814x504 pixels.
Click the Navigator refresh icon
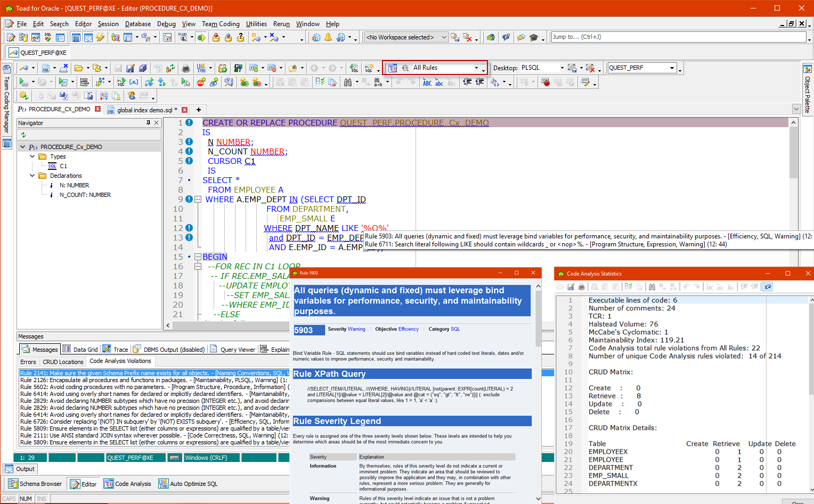click(23, 135)
